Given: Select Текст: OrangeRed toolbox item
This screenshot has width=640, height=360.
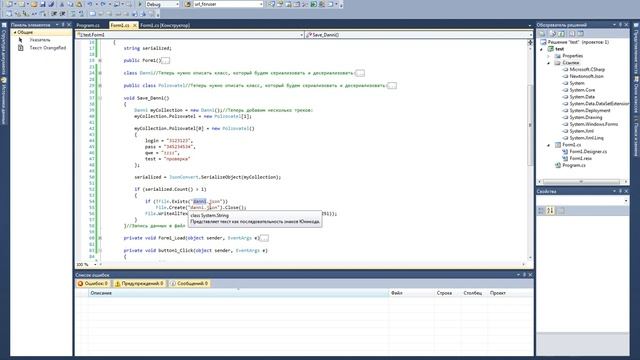Looking at the screenshot, I should (x=47, y=48).
